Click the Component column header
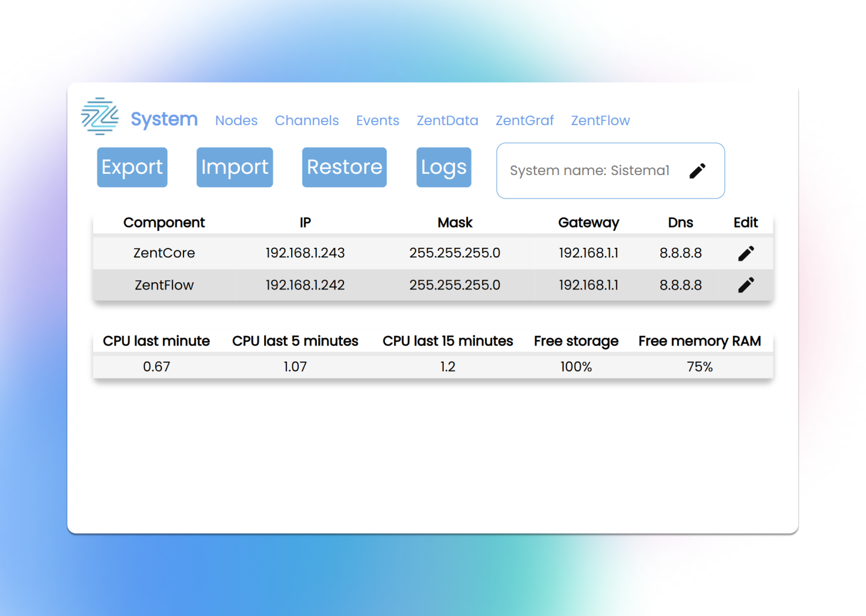The width and height of the screenshot is (866, 616). (x=164, y=223)
